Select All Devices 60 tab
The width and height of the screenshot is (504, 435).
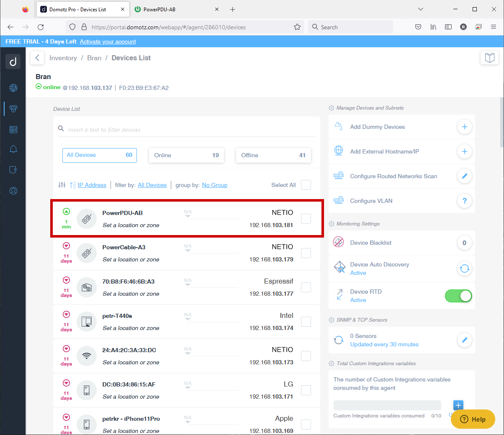click(x=100, y=155)
